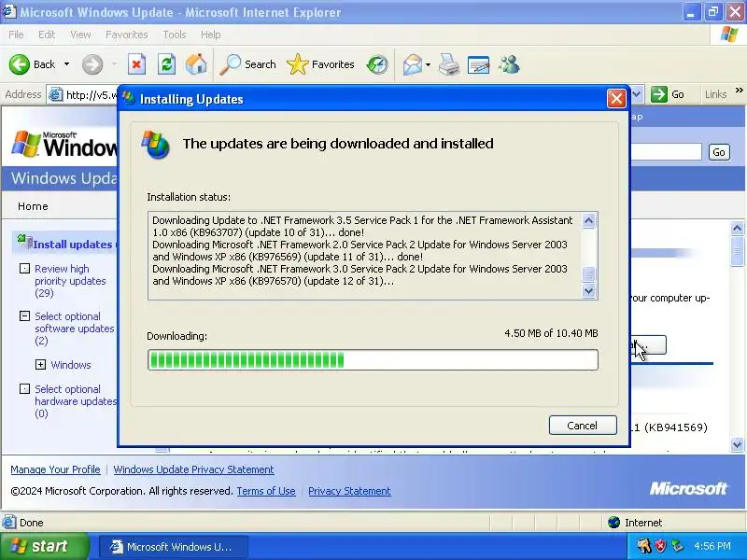Screen dimensions: 747x560
Task: Open Favorites star toolbar button
Action: pos(320,64)
